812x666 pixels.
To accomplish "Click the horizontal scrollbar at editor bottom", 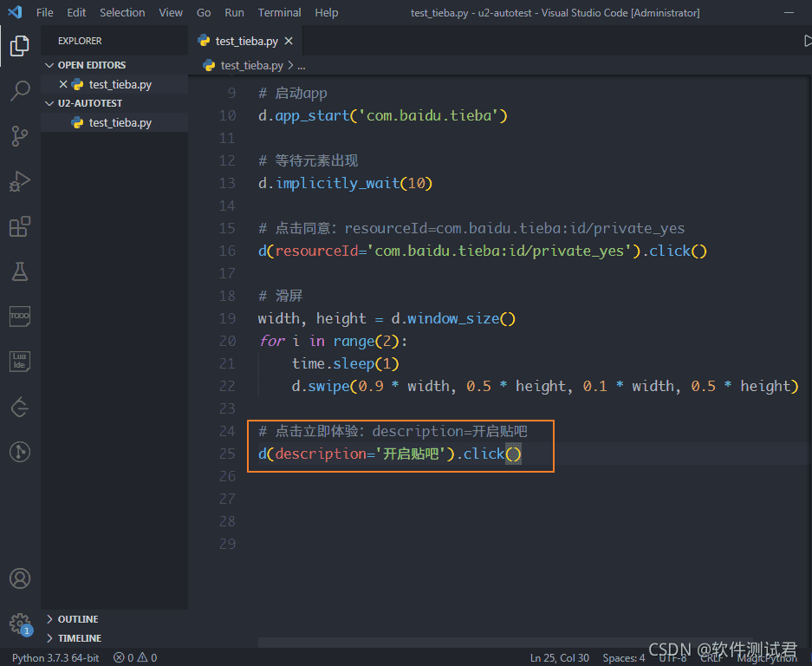I will coord(477,642).
